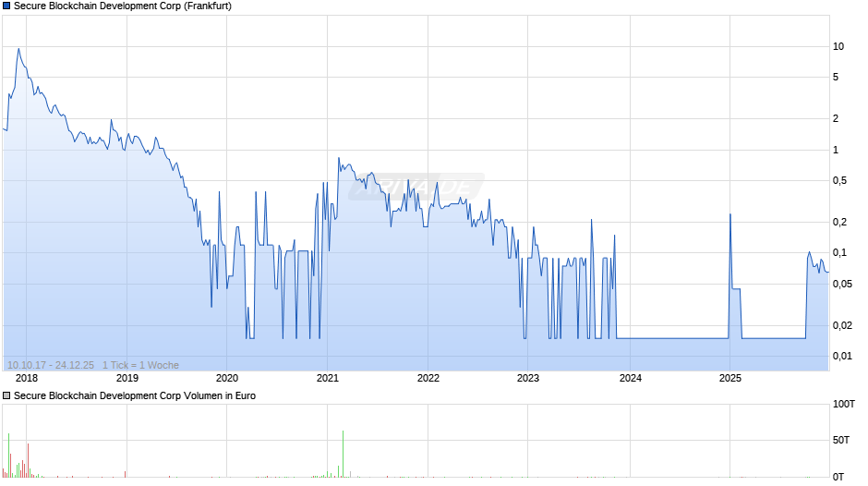Viewport: 868px width, 486px height.
Task: Click the volume axis label 0T
Action: click(x=838, y=477)
